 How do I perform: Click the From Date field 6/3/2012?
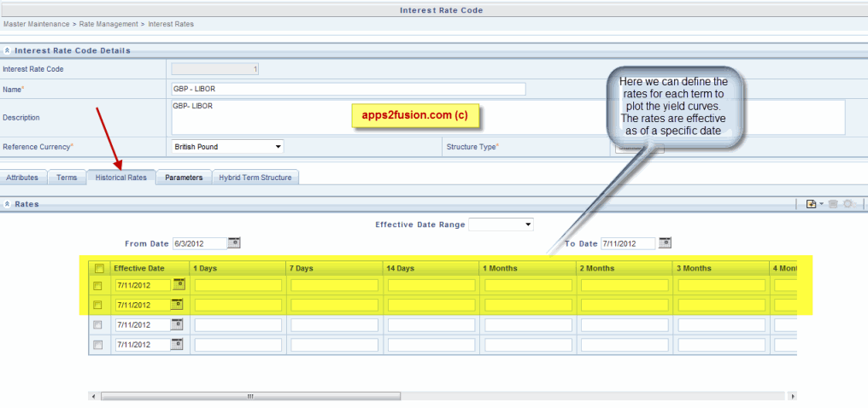200,243
